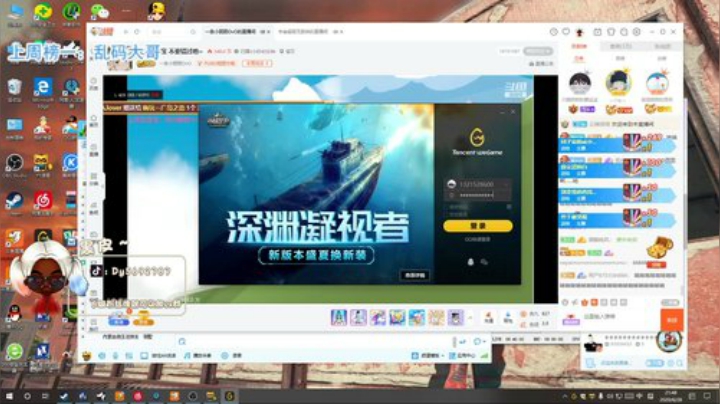
Task: Open the app center item in the bottom toolbar
Action: pyautogui.click(x=462, y=355)
